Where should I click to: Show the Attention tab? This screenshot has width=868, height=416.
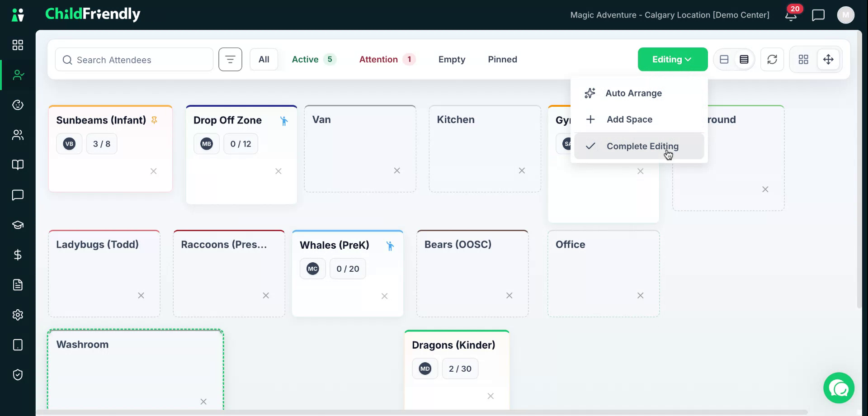coord(387,59)
